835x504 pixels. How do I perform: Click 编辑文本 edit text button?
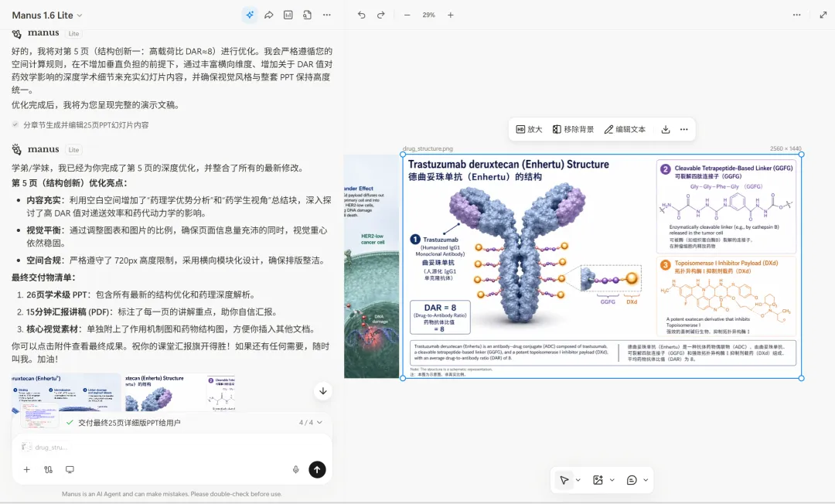(x=625, y=129)
